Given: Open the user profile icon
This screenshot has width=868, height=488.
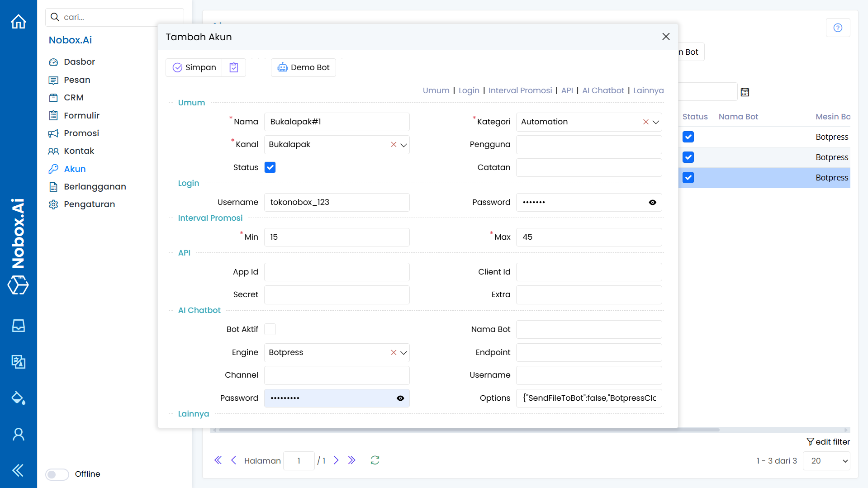Looking at the screenshot, I should click(x=19, y=434).
